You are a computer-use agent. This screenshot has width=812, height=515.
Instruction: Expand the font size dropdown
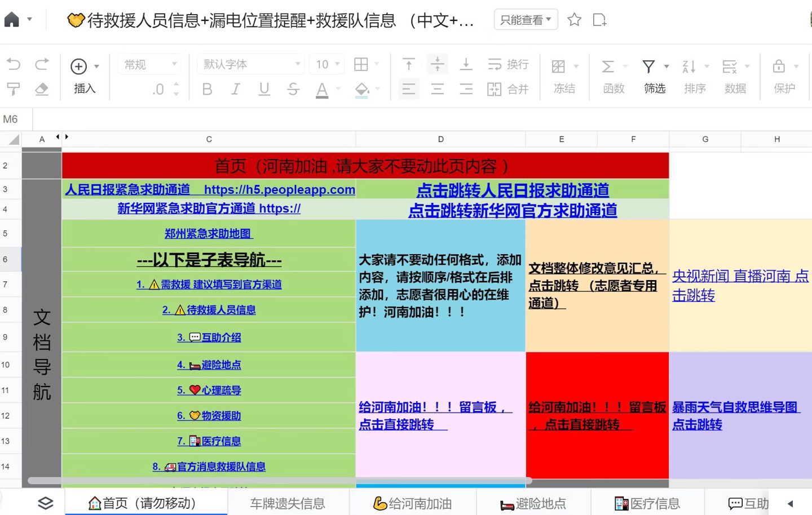[x=337, y=64]
